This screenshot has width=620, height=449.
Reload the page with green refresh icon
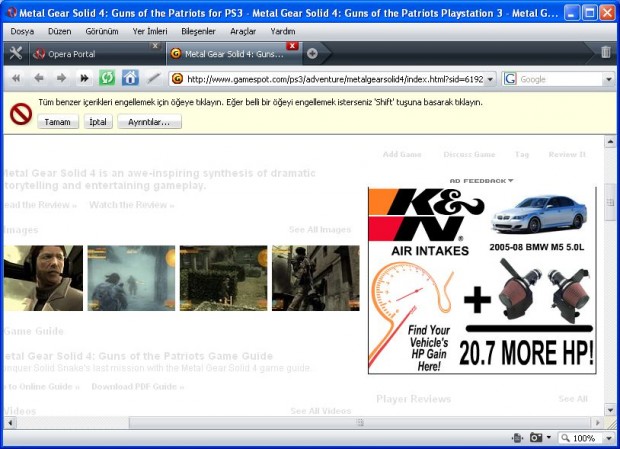tap(107, 78)
